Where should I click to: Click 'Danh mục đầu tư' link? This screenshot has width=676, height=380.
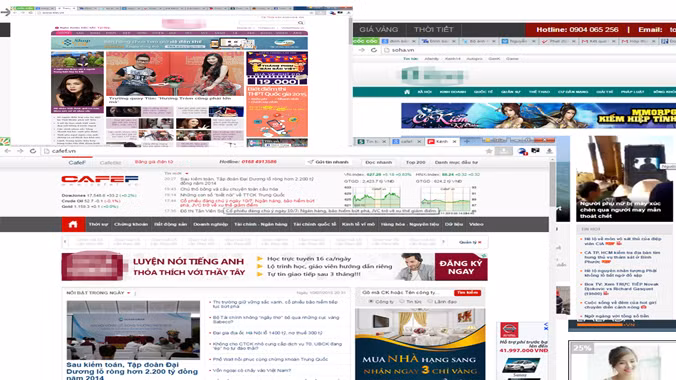[456, 162]
